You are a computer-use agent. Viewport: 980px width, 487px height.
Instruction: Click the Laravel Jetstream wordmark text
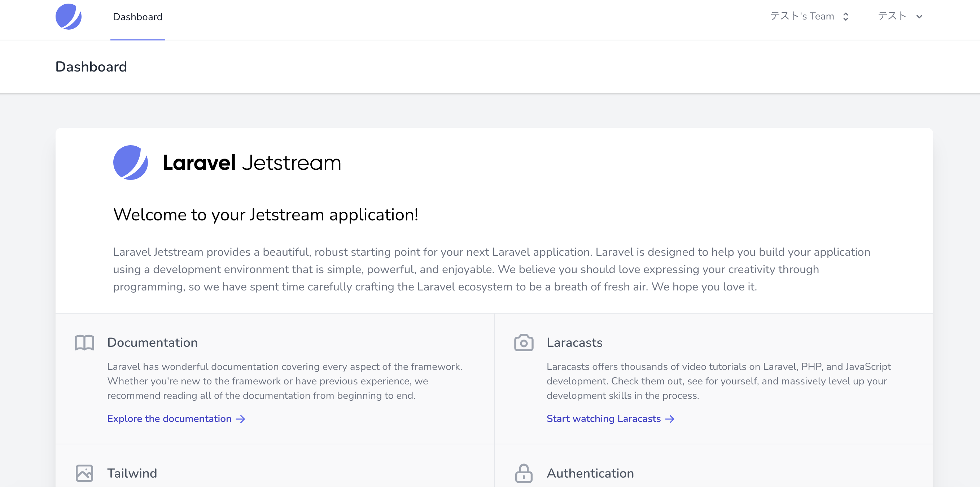251,163
